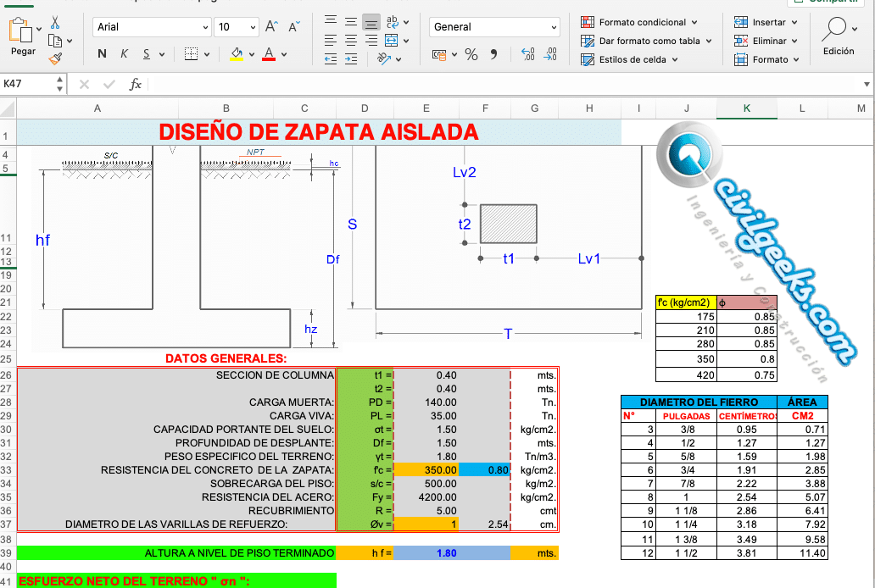Toggle center horizontal alignment
This screenshot has height=588, width=875.
(x=351, y=40)
